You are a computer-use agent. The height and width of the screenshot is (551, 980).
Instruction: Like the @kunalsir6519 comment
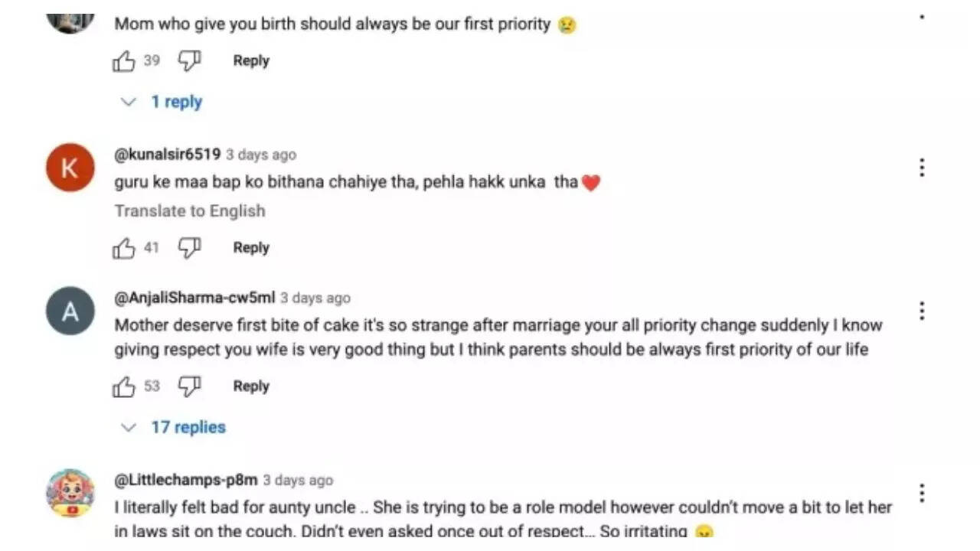[x=124, y=248]
